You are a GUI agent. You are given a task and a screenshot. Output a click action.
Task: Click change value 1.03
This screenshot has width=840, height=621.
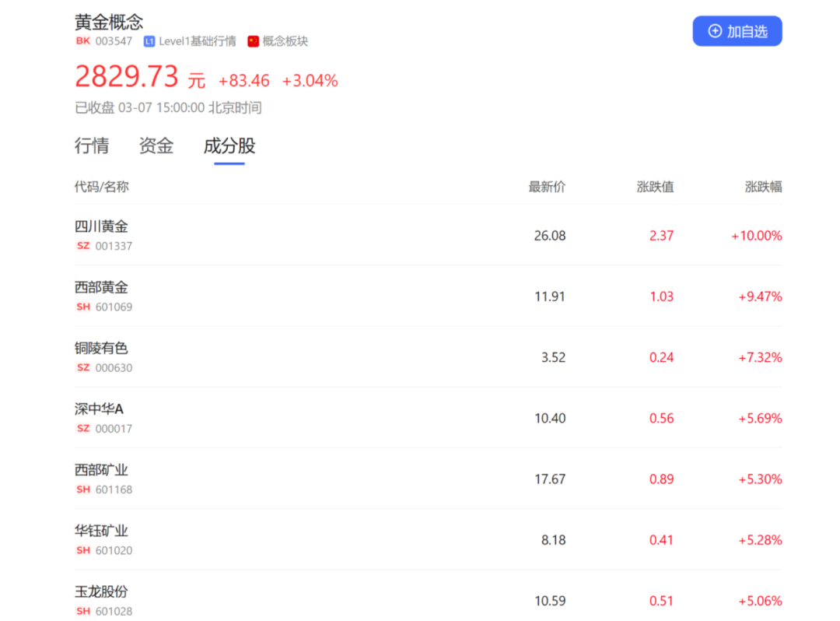click(661, 296)
